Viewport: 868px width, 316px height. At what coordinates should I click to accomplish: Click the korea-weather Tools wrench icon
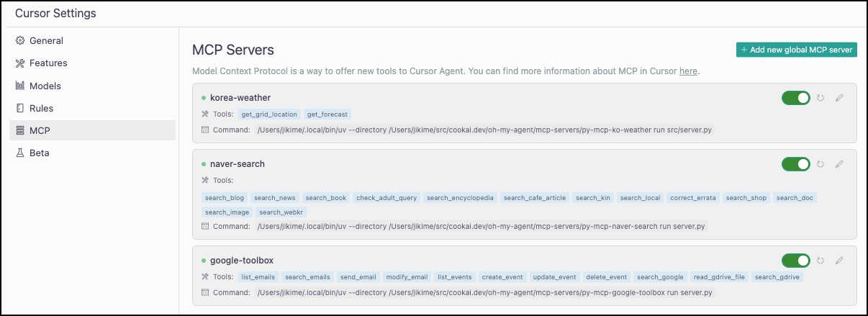[204, 114]
